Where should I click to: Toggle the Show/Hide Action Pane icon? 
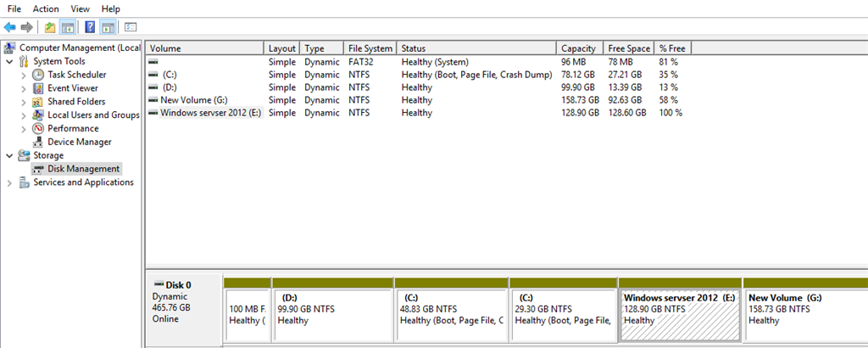coord(108,27)
